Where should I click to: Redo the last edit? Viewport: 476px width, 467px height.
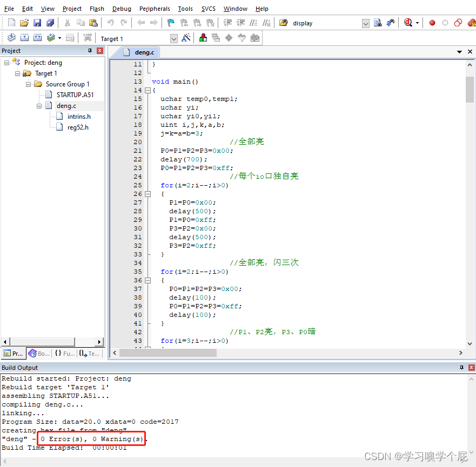point(124,23)
